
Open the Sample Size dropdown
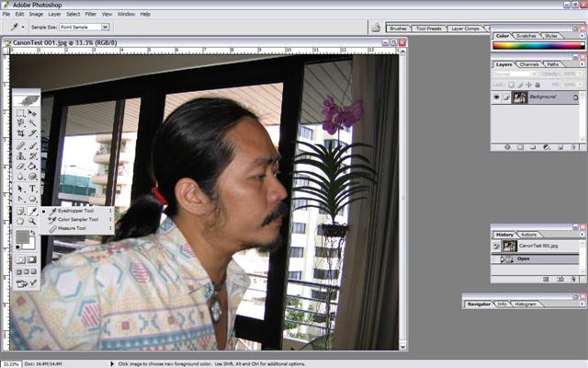[x=84, y=27]
